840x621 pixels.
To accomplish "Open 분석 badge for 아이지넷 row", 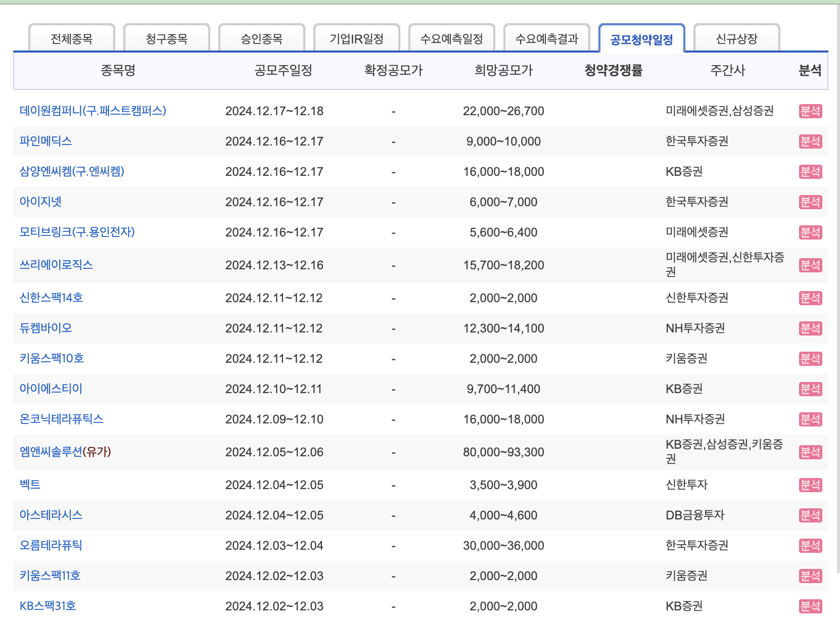I will (x=810, y=202).
